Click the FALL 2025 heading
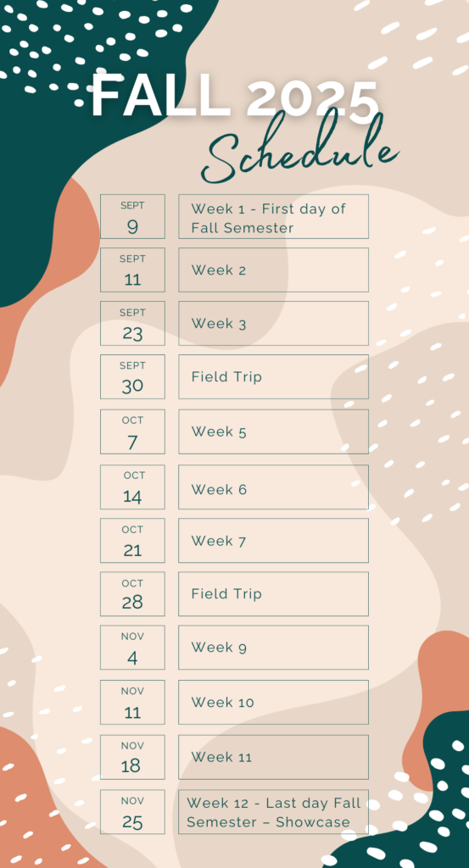 [235, 97]
